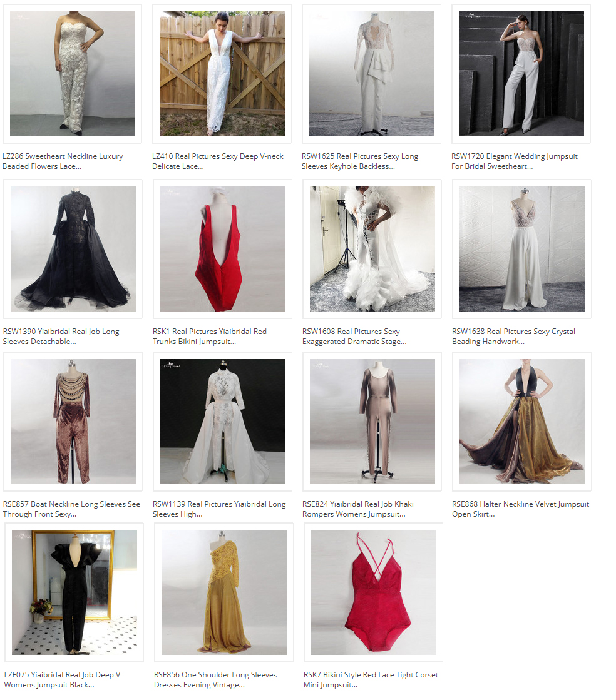The width and height of the screenshot is (616, 700).
Task: Select the RSE868 Halter Neckline Velvet Jumpsuit link
Action: (x=516, y=509)
